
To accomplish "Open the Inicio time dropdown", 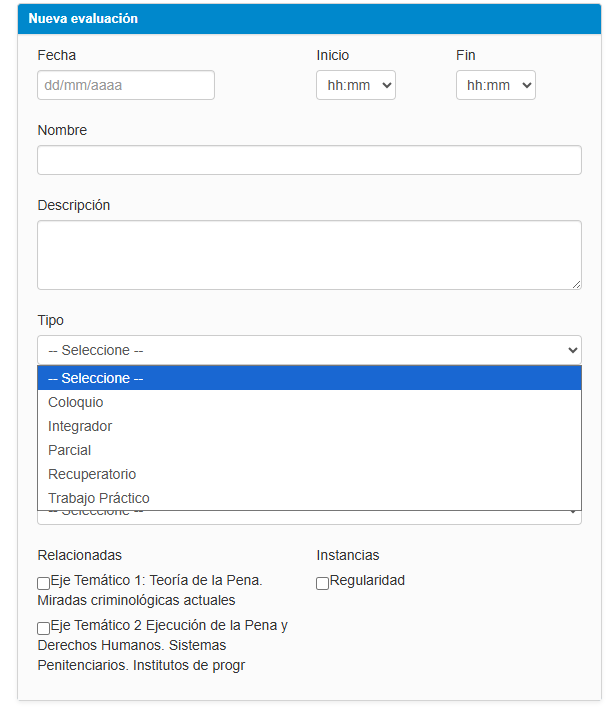I will tap(356, 85).
